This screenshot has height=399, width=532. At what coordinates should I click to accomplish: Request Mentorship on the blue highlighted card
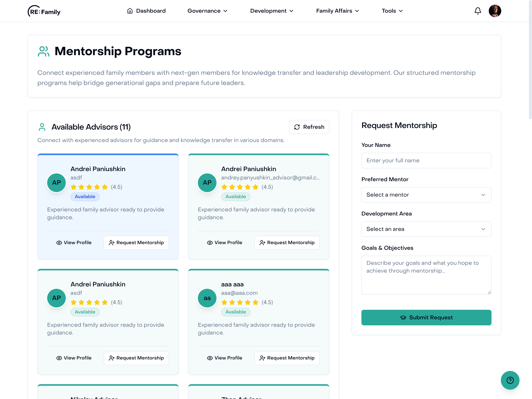click(x=136, y=243)
